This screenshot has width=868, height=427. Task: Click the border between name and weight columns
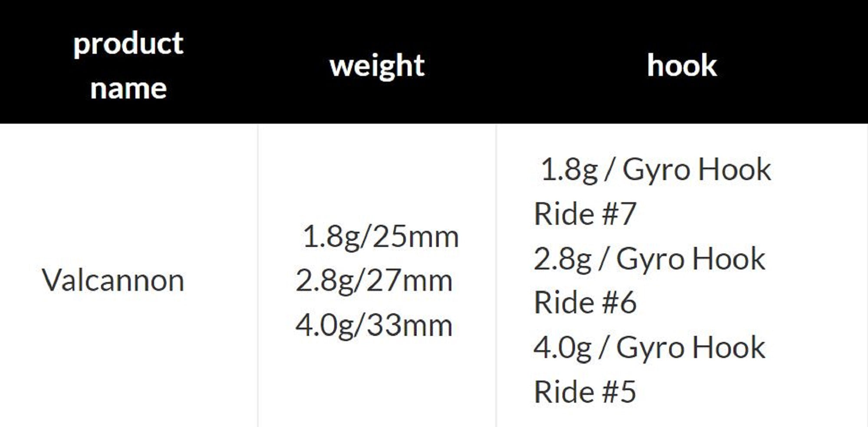click(258, 278)
